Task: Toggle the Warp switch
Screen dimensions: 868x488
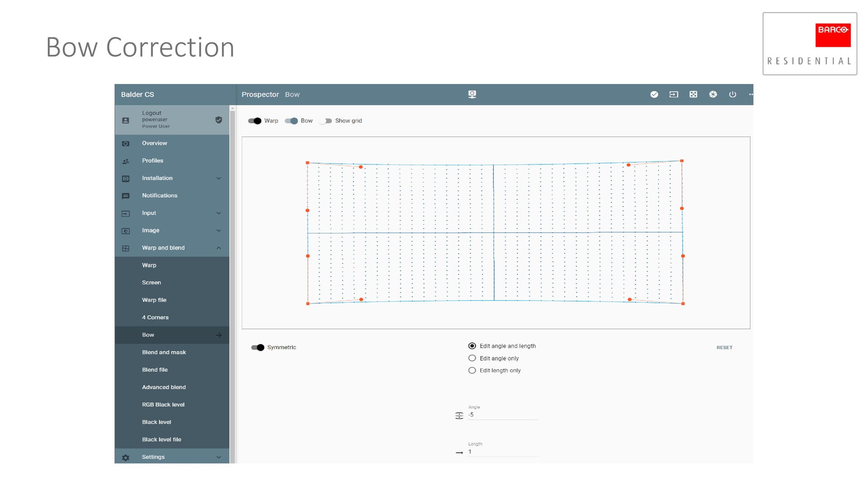Action: 255,121
